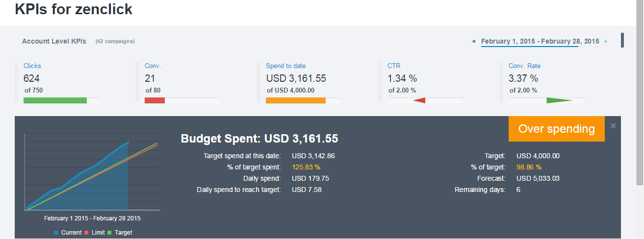This screenshot has height=239, width=644.
Task: Go to the previous month using the left arrow
Action: coord(473,42)
